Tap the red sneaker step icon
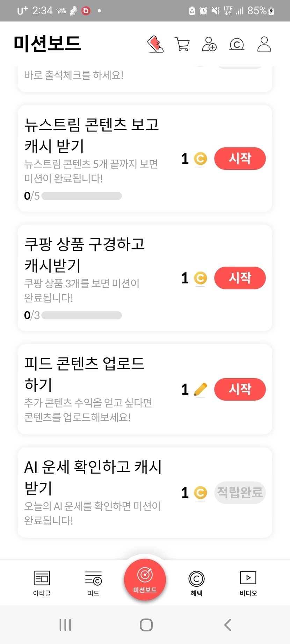 [x=156, y=44]
